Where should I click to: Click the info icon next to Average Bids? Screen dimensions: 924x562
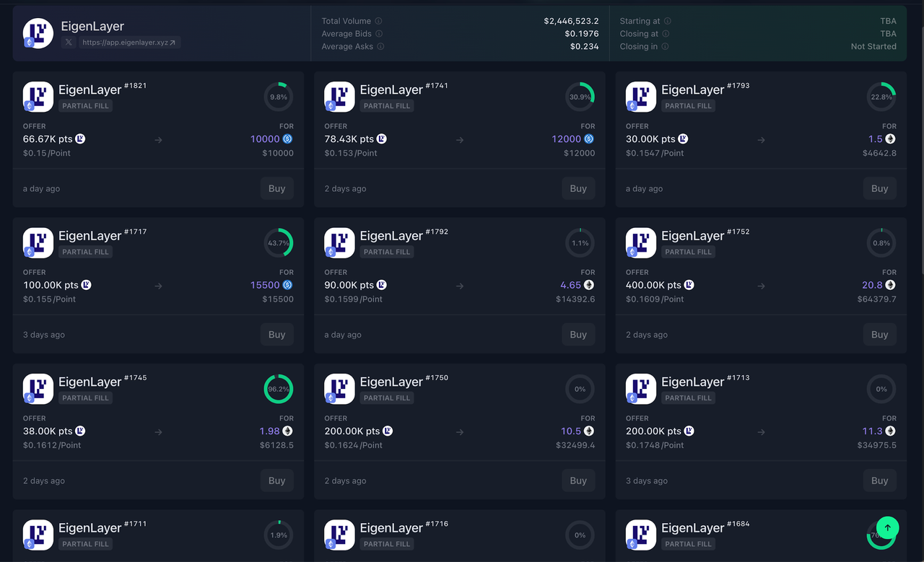(380, 34)
